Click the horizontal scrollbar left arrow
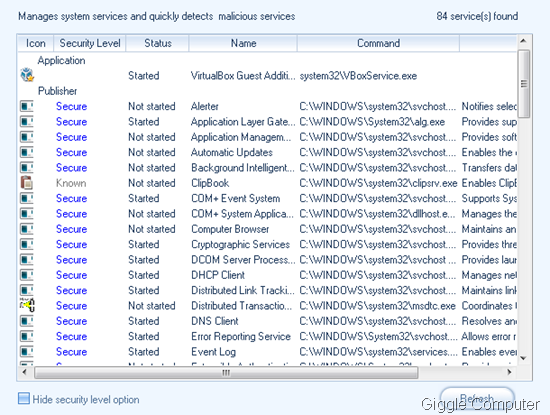Screen dimensions: 550x415 (x=25, y=372)
